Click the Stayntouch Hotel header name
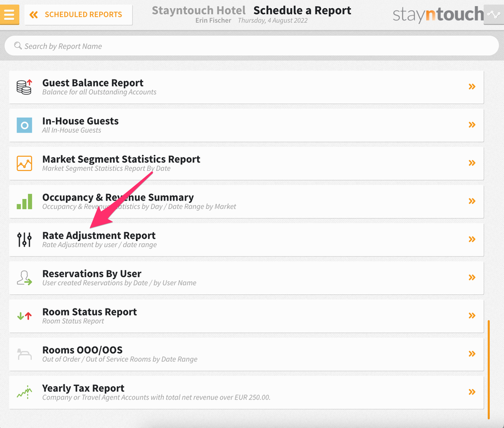504x428 pixels. pos(199,10)
